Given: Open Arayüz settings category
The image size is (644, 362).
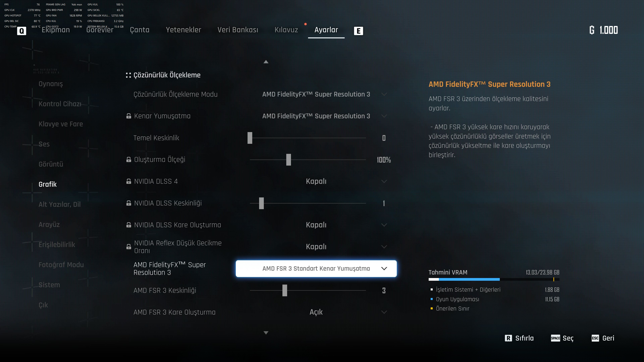Looking at the screenshot, I should click(49, 225).
